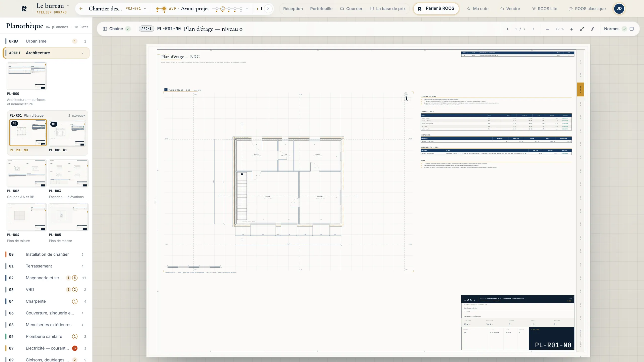Zoom out with the minus icon
The image size is (644, 362).
click(x=547, y=29)
